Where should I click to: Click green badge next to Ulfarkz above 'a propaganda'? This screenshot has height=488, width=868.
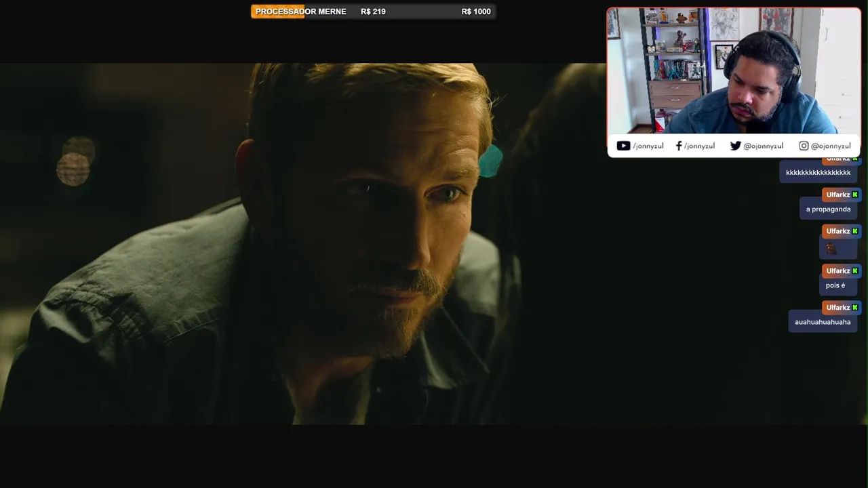coord(855,195)
